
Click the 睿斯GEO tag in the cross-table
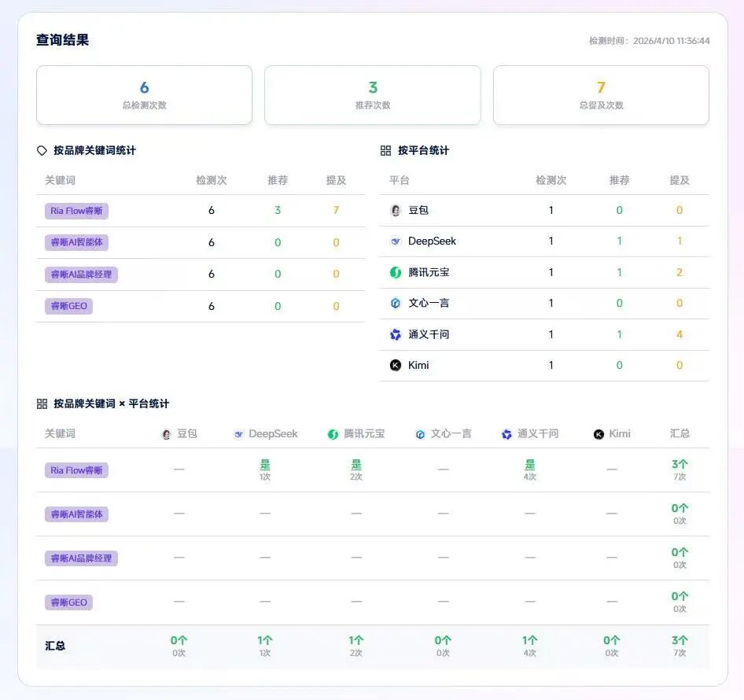point(68,602)
